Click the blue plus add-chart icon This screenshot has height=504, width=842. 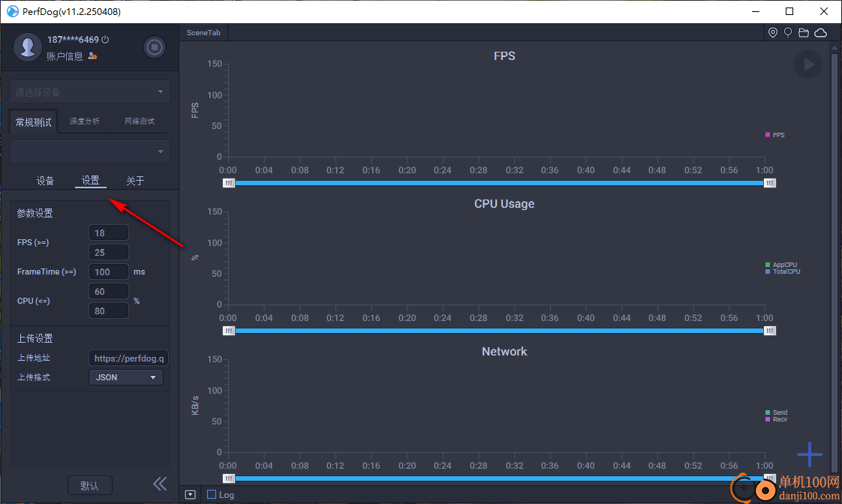(x=809, y=454)
